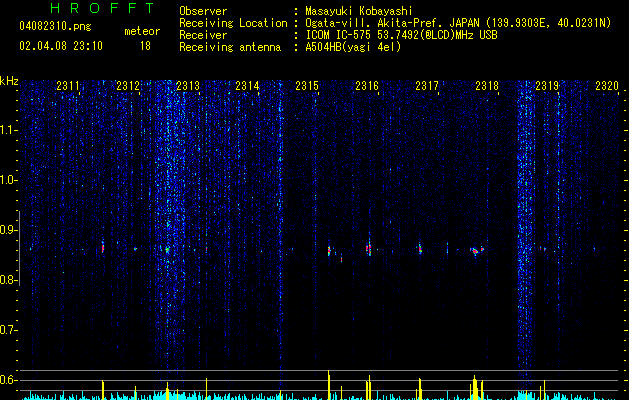Screen dimensions: 629x400
Task: Click the 0.9 kHz axis label
Action: tap(8, 230)
